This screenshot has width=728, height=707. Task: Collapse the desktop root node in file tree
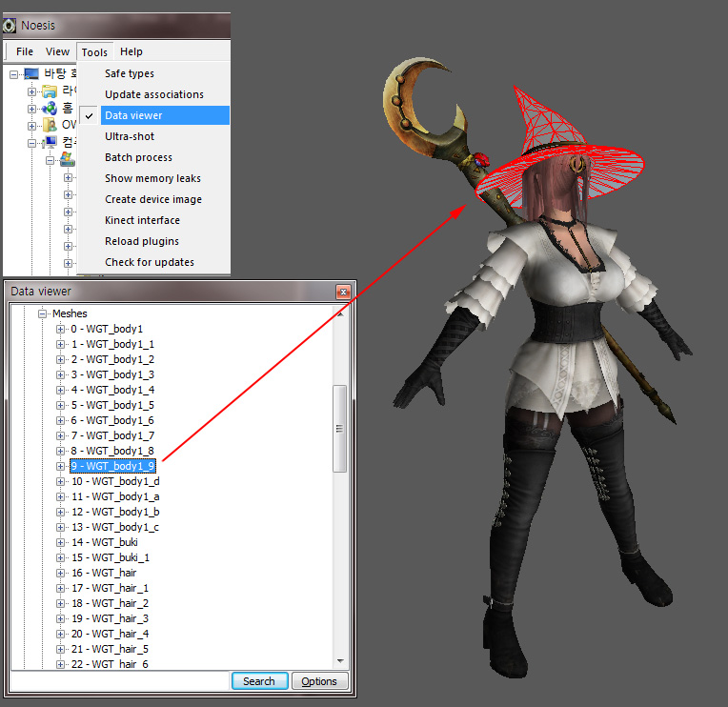(x=14, y=74)
